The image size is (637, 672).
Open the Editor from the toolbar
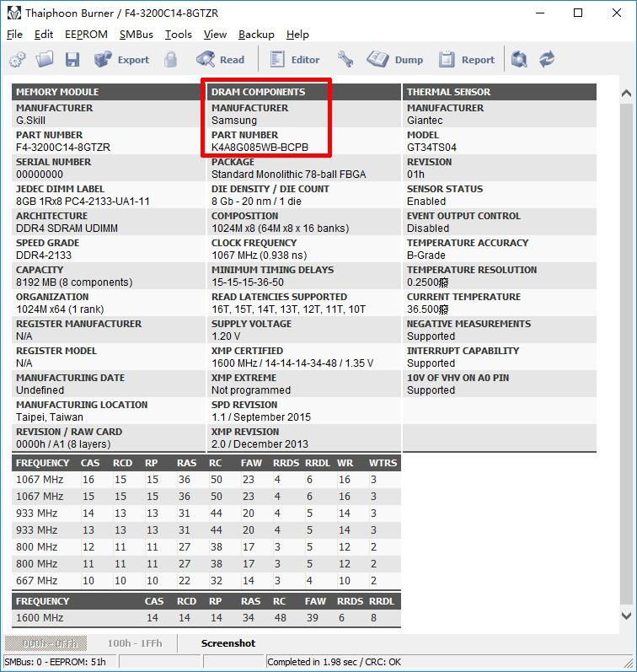(x=295, y=60)
